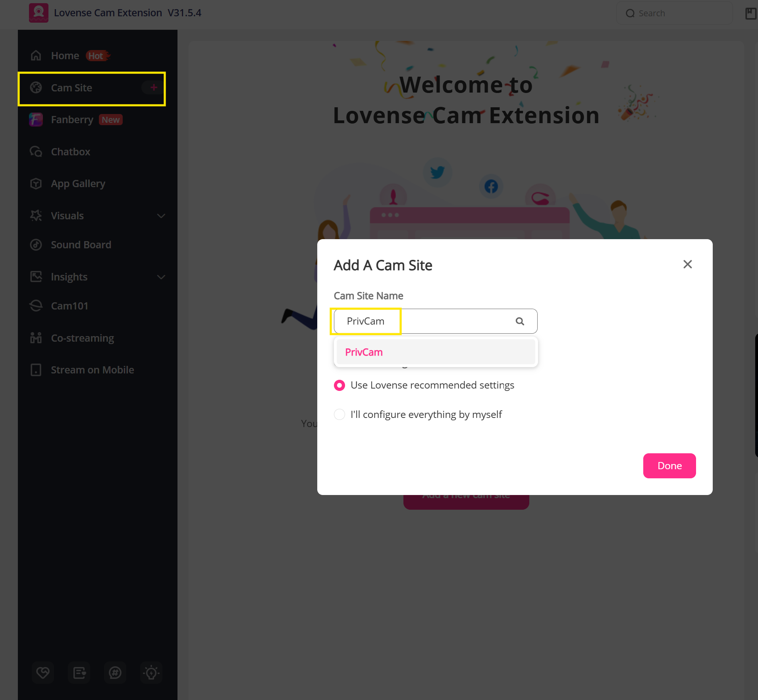Click the magnifier icon in Cam Site Name field
758x700 pixels.
point(520,321)
